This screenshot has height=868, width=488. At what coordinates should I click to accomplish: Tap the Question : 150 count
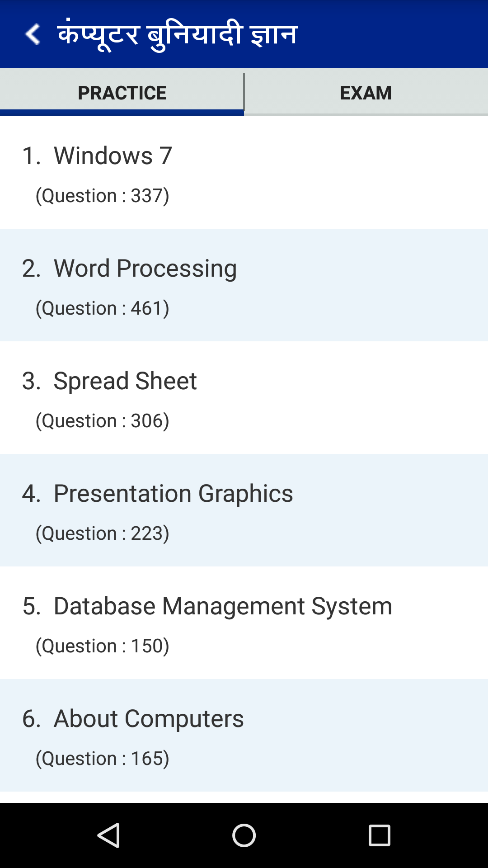pyautogui.click(x=103, y=646)
